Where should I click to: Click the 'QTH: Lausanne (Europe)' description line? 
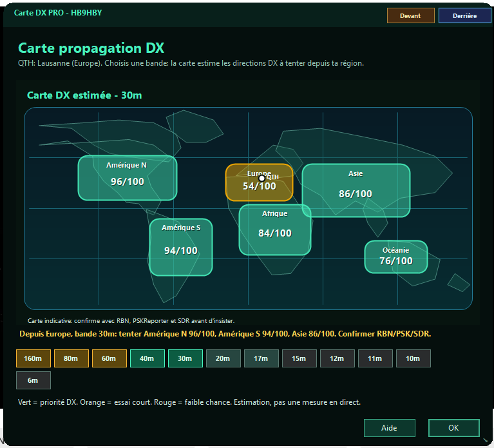(x=191, y=63)
